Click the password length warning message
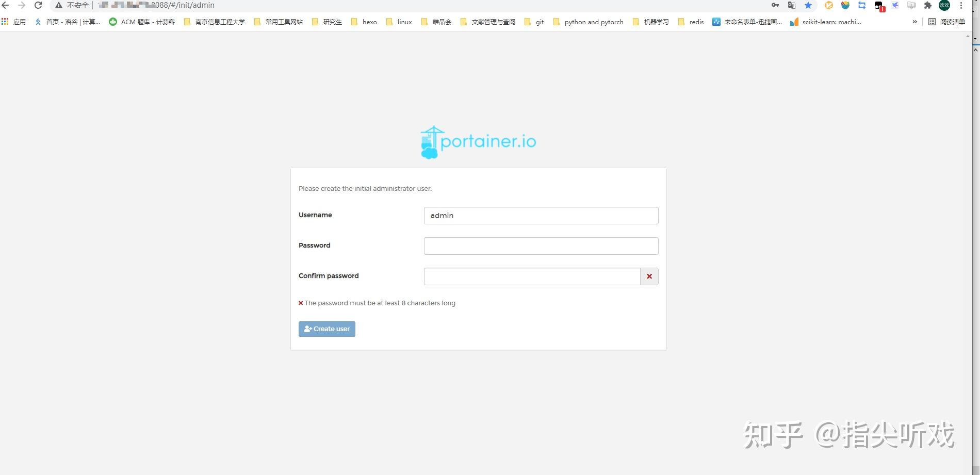980x475 pixels. tap(377, 303)
